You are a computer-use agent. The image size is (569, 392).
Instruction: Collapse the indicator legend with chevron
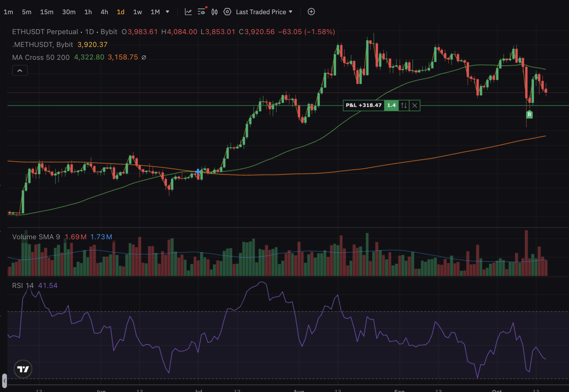(20, 71)
